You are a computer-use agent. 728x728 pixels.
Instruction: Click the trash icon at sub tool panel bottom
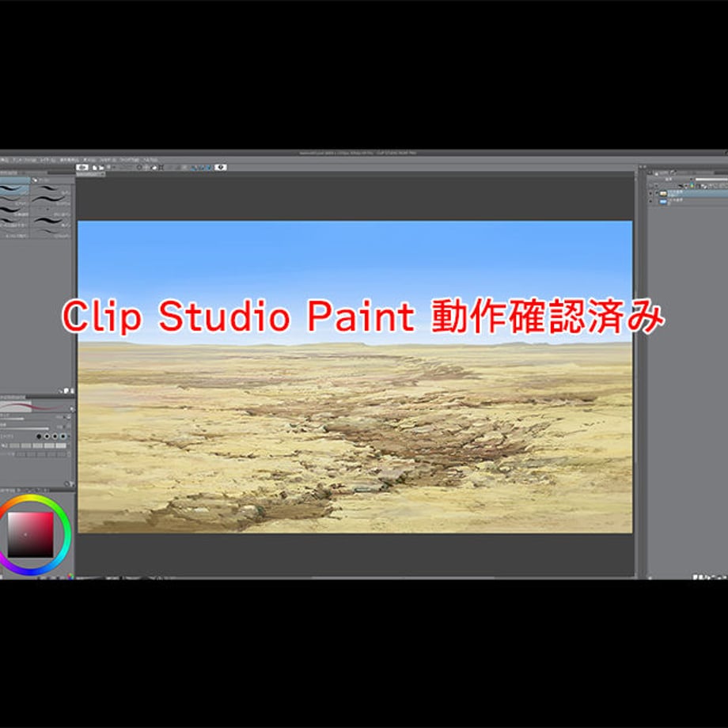72,390
